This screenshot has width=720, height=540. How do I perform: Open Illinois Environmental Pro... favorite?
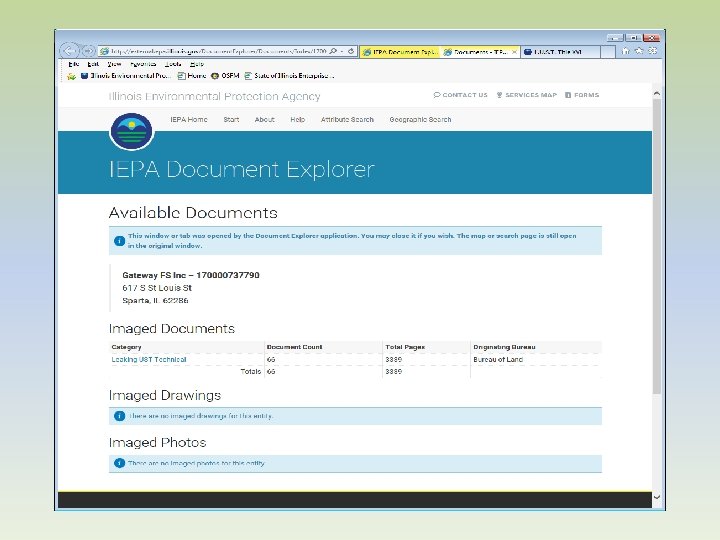126,76
